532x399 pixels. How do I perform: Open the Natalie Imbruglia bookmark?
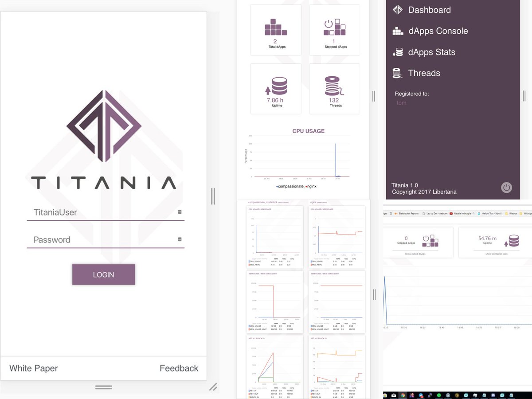click(x=462, y=213)
